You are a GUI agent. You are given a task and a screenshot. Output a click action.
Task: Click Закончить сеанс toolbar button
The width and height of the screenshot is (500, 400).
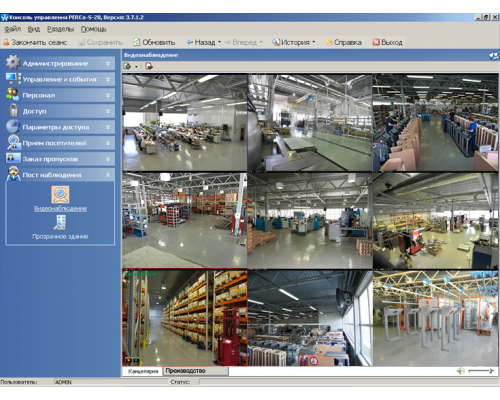pos(35,42)
